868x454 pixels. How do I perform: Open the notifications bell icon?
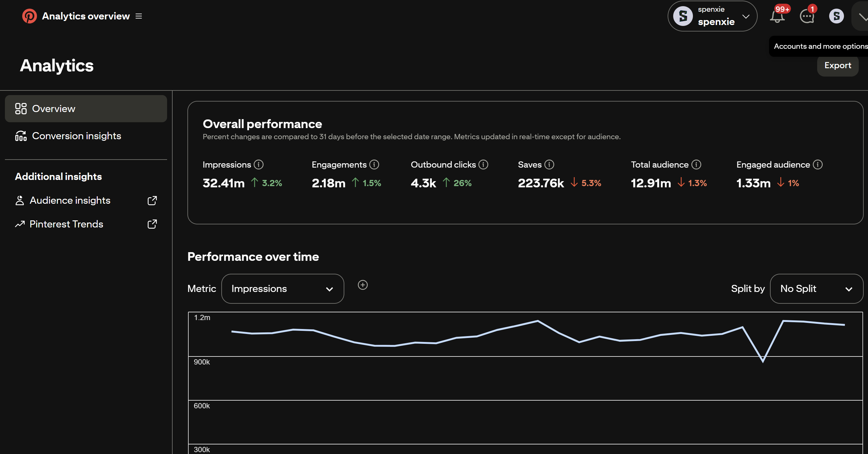point(777,17)
